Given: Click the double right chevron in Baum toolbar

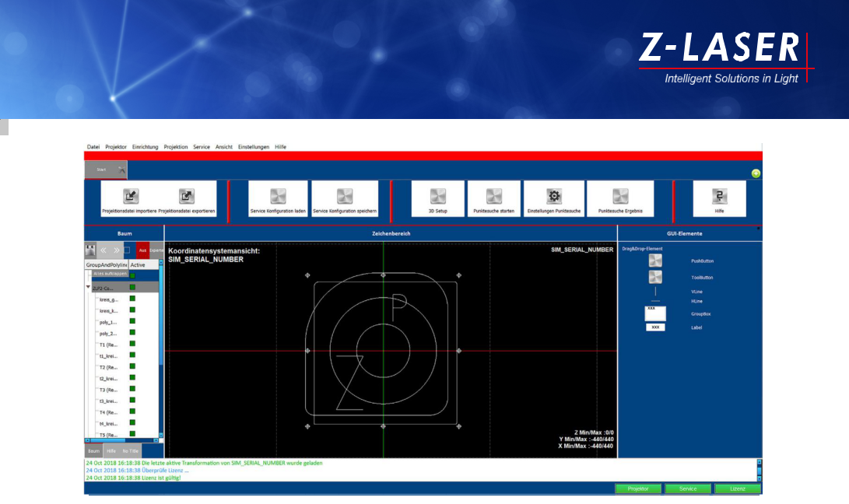Looking at the screenshot, I should (x=116, y=250).
